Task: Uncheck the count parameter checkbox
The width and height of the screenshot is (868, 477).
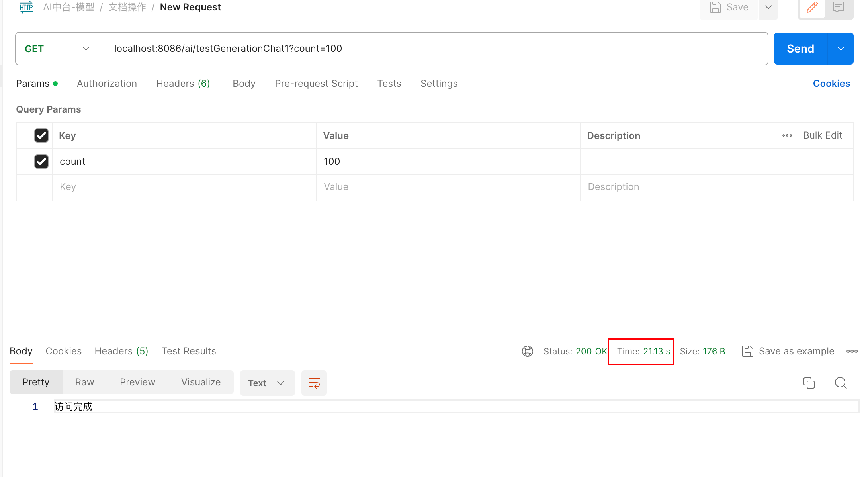Action: (x=41, y=162)
